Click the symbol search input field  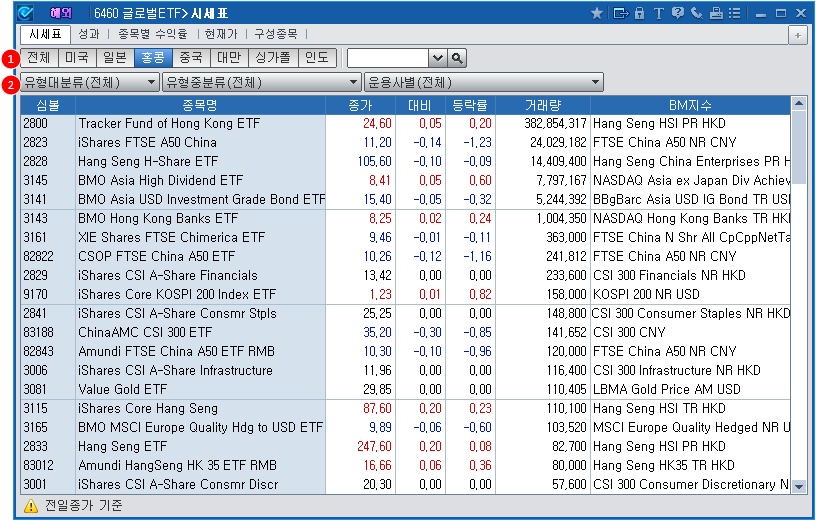point(388,58)
